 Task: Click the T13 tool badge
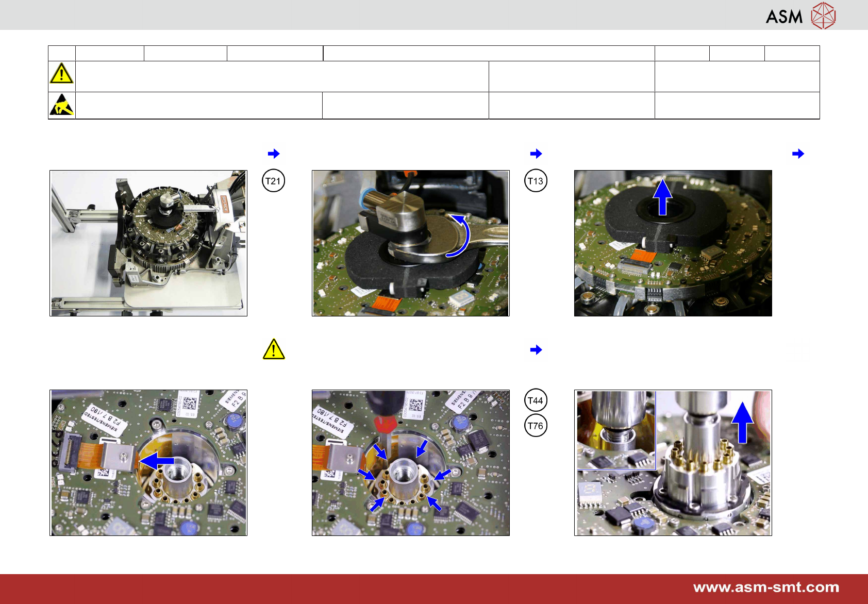[536, 181]
